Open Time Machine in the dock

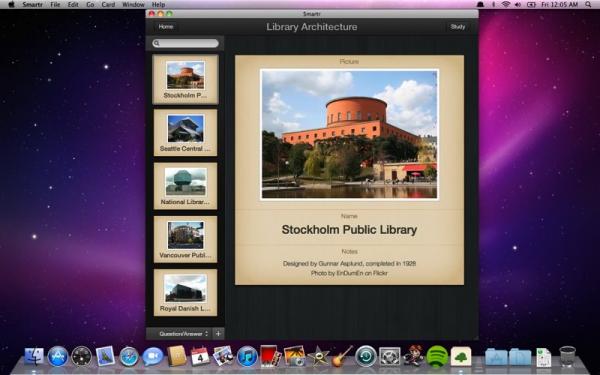366,356
